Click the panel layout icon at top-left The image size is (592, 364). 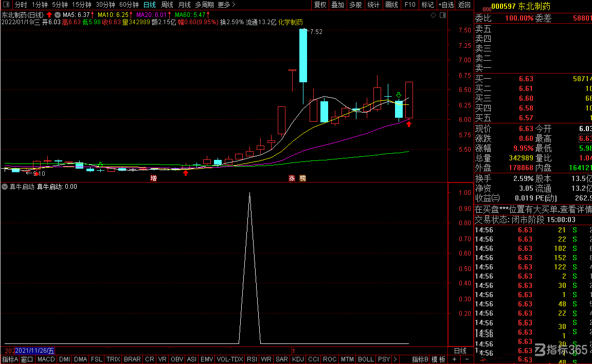point(6,5)
